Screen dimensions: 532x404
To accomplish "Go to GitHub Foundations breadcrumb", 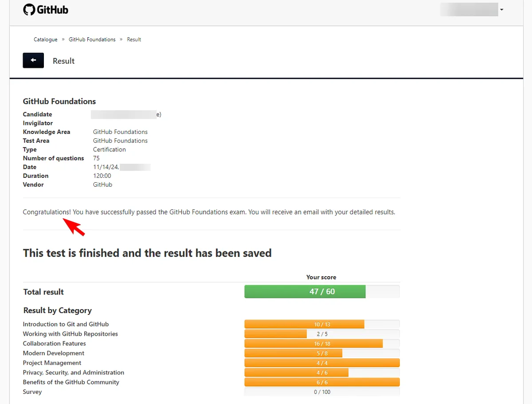I will 92,39.
